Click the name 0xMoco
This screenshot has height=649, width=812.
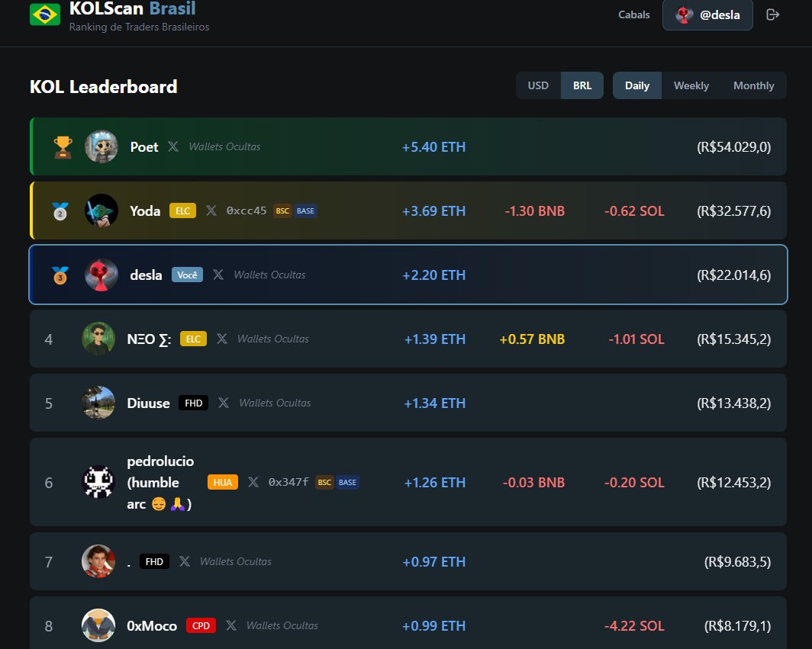click(x=153, y=625)
